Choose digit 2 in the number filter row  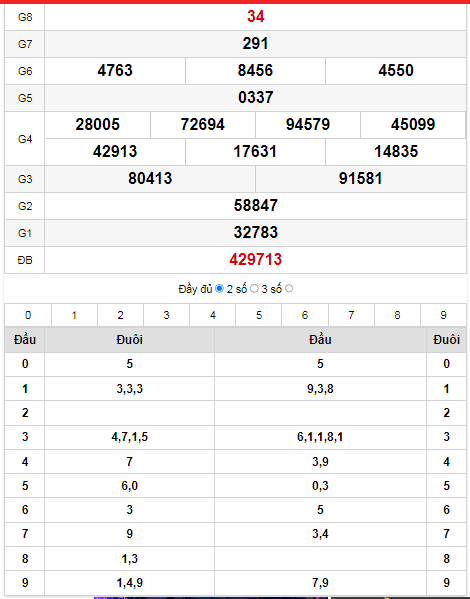pyautogui.click(x=120, y=315)
